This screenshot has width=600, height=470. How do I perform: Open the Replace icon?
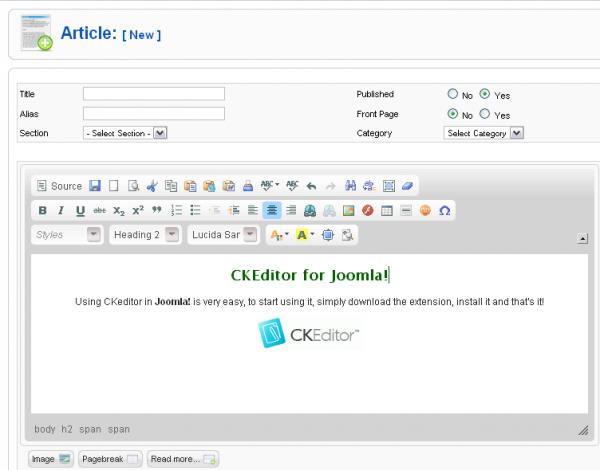click(x=369, y=186)
